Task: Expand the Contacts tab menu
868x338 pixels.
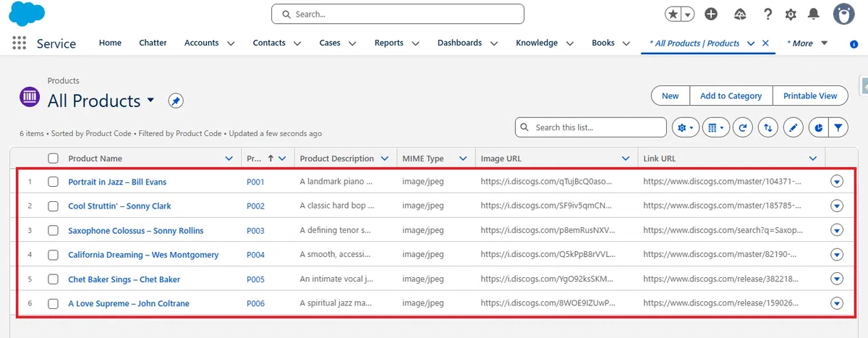Action: 297,43
